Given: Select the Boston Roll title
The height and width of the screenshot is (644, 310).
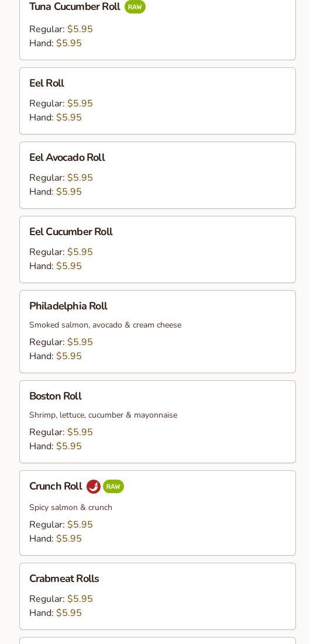Looking at the screenshot, I should coord(56,397).
